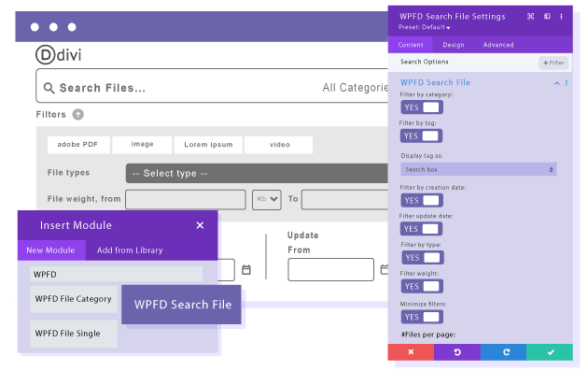Switch to the Content tab
Viewport: 588px width, 371px height.
tap(411, 45)
